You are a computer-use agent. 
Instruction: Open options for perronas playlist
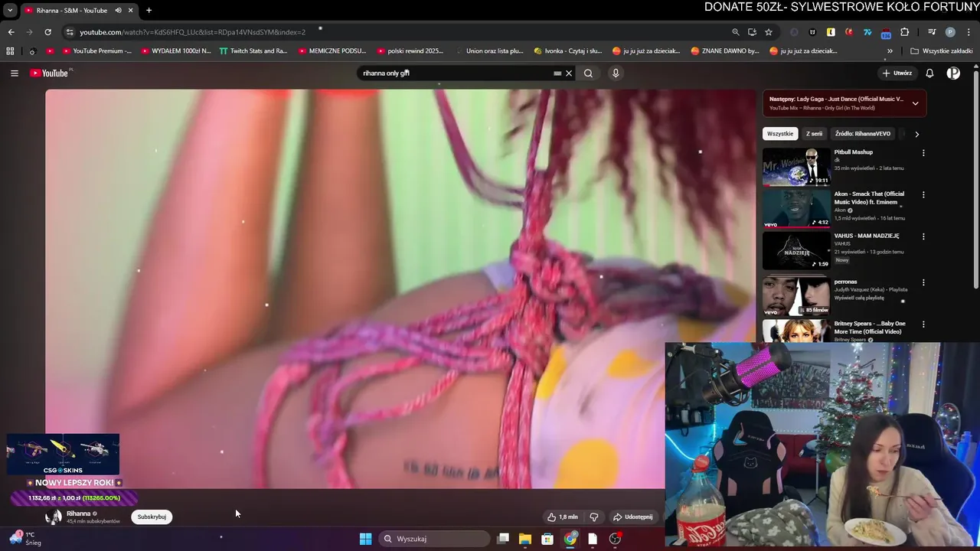coord(923,282)
